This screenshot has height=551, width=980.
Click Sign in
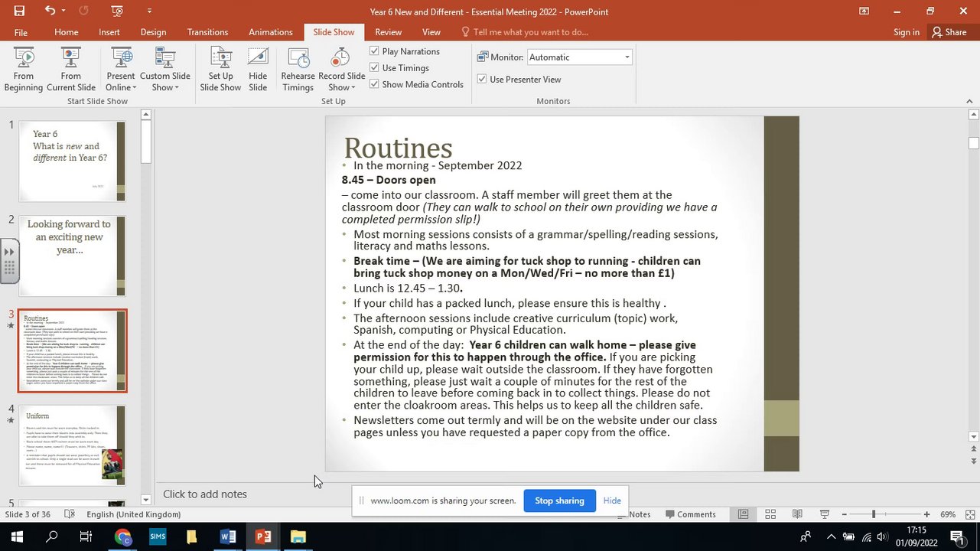pos(906,32)
